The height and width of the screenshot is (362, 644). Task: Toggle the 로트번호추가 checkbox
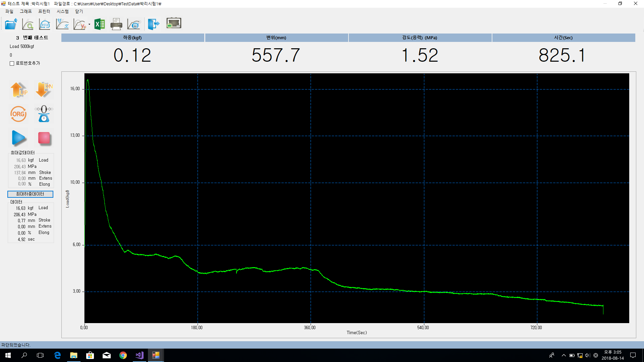(x=12, y=63)
